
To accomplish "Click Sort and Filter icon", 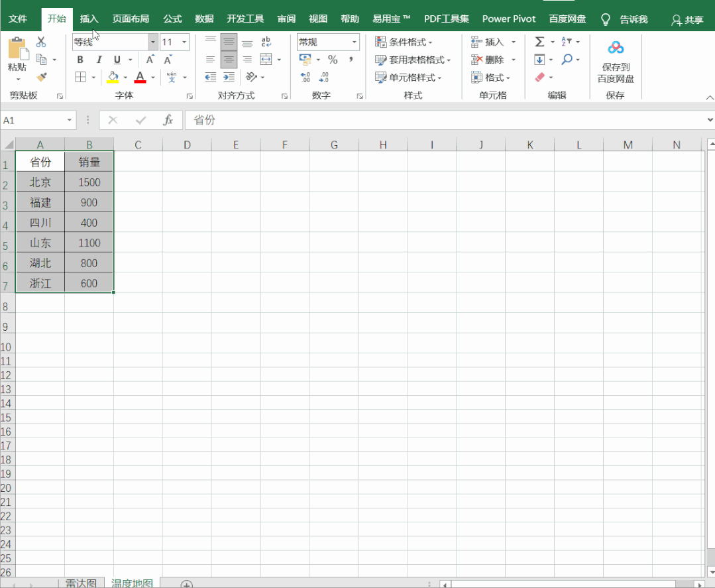I will 567,42.
